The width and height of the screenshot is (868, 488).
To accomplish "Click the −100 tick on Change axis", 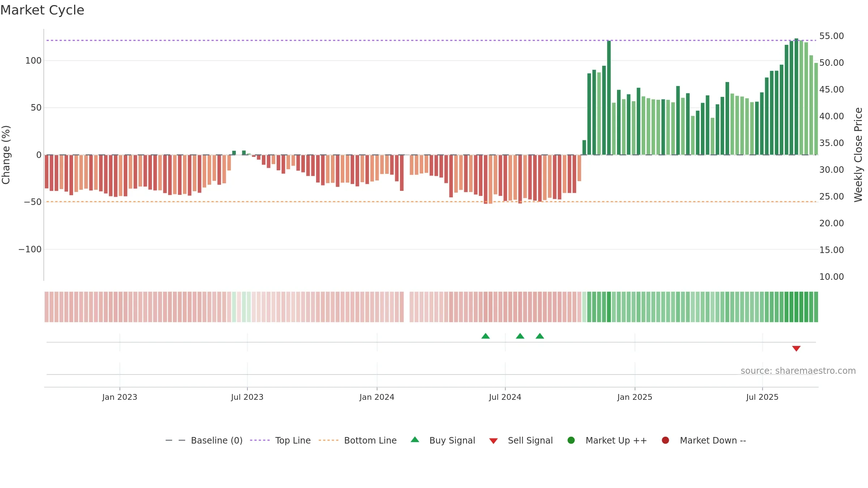I will [x=30, y=249].
